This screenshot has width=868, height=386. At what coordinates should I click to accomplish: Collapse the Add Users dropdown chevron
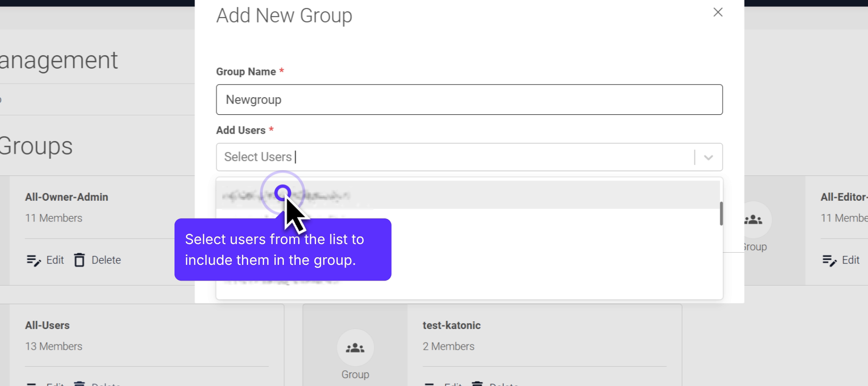coord(708,157)
